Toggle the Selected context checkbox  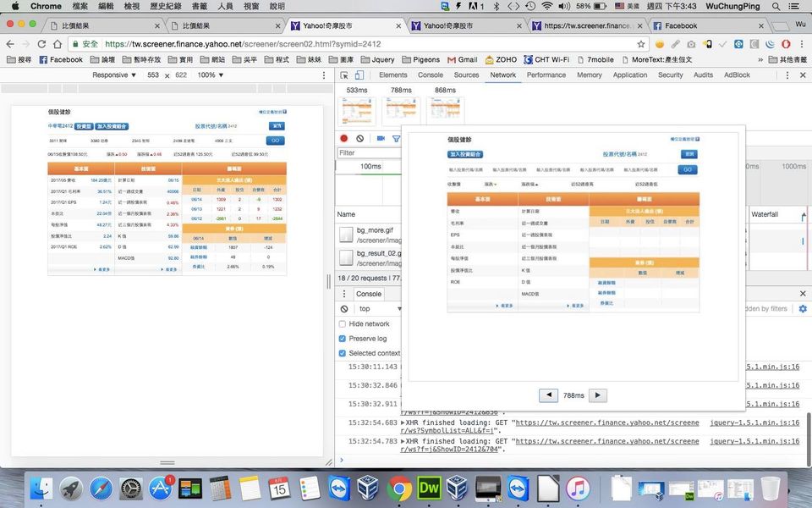343,353
